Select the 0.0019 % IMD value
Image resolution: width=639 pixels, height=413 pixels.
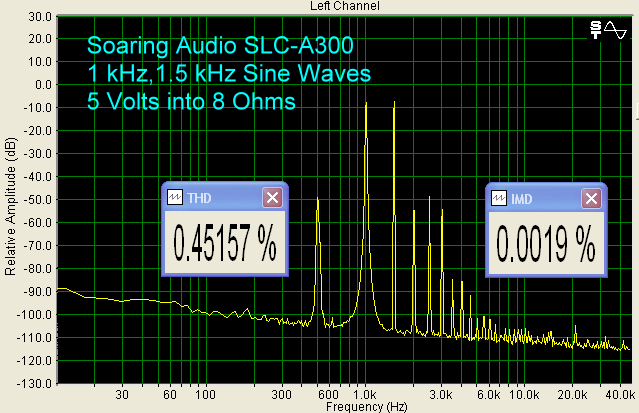coord(546,244)
